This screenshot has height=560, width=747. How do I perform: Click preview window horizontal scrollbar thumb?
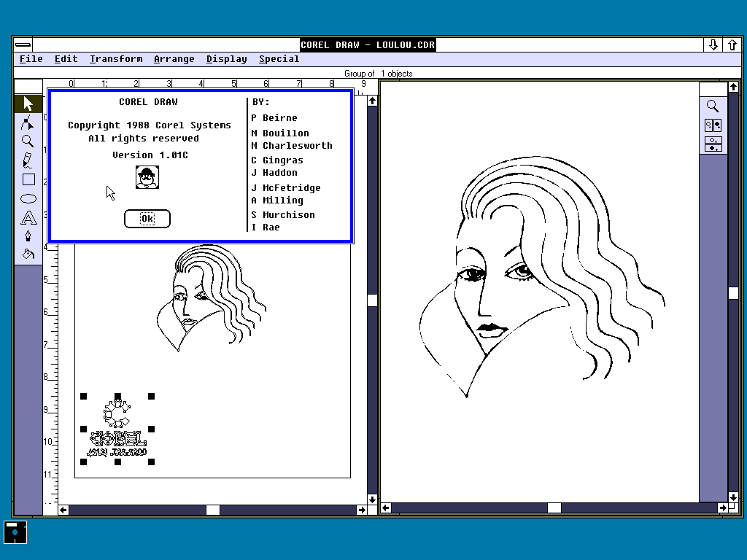(x=554, y=508)
